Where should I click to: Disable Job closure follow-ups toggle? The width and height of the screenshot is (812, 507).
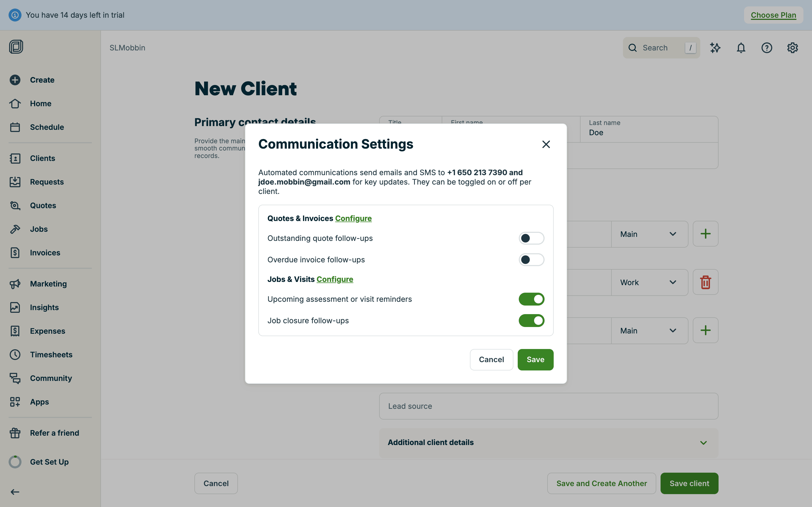[x=531, y=321]
